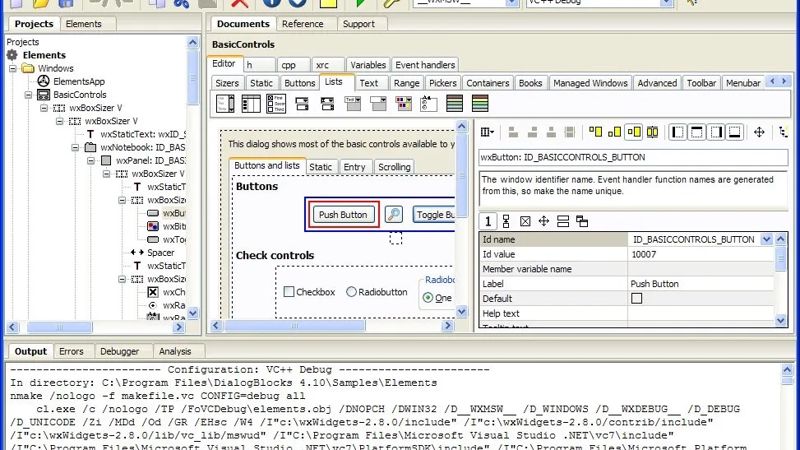Click the Id value field 10007
The image size is (800, 450).
[x=701, y=254]
